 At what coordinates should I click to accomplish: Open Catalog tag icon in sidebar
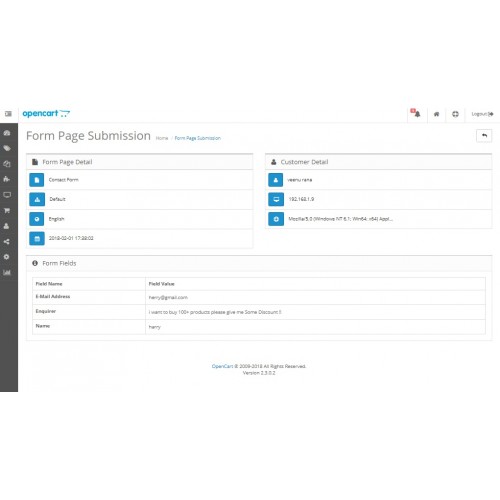click(x=7, y=148)
